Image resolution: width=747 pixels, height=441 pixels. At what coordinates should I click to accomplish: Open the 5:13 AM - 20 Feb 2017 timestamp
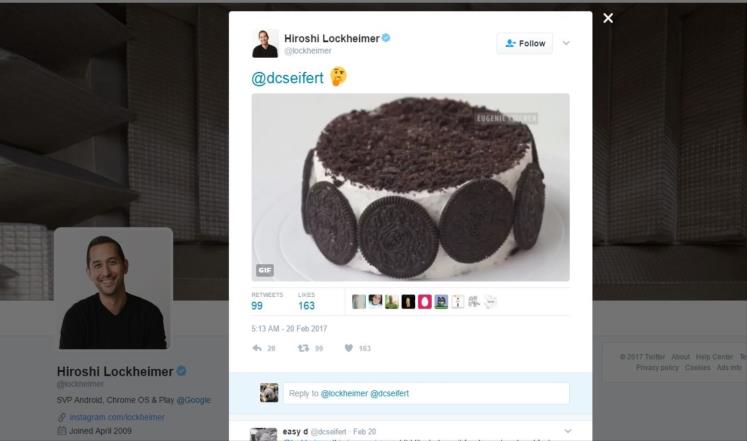289,329
